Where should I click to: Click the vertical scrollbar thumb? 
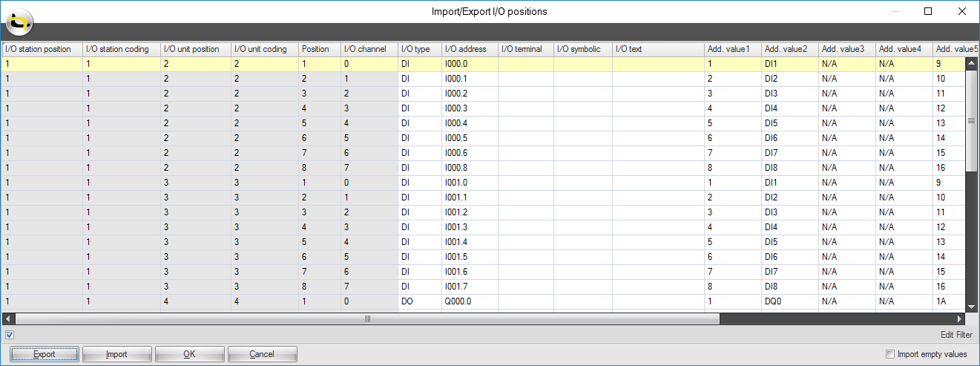coord(971,120)
